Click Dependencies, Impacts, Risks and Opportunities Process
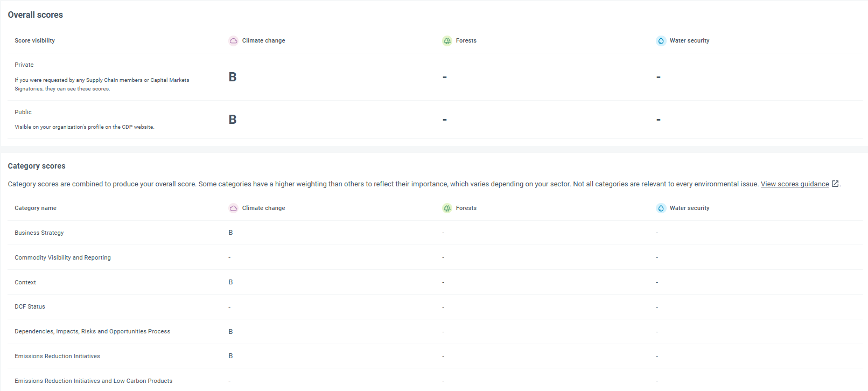This screenshot has height=391, width=868. [x=92, y=332]
